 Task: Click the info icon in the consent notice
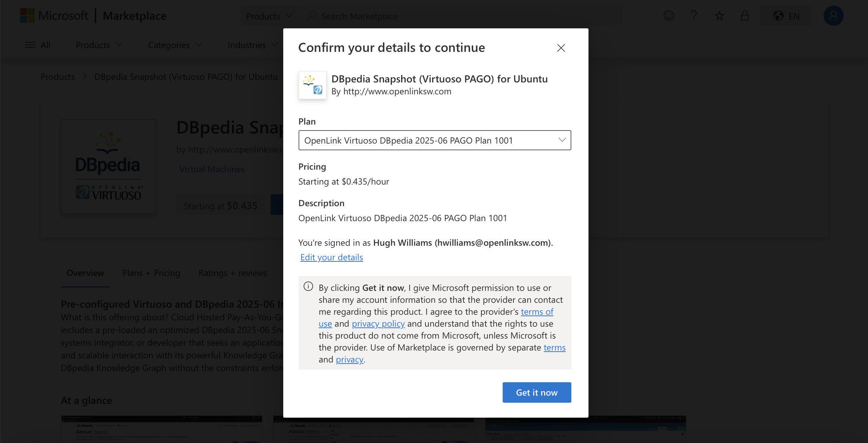pos(308,286)
